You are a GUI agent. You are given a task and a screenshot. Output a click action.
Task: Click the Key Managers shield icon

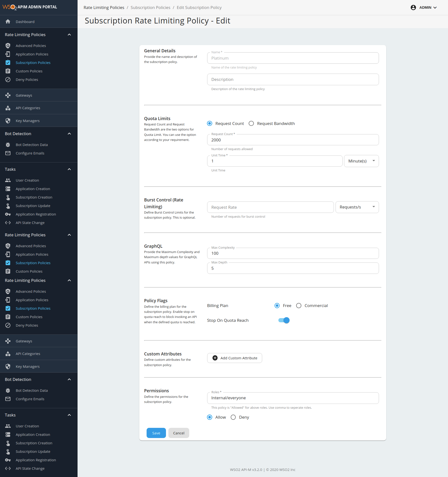tap(8, 121)
